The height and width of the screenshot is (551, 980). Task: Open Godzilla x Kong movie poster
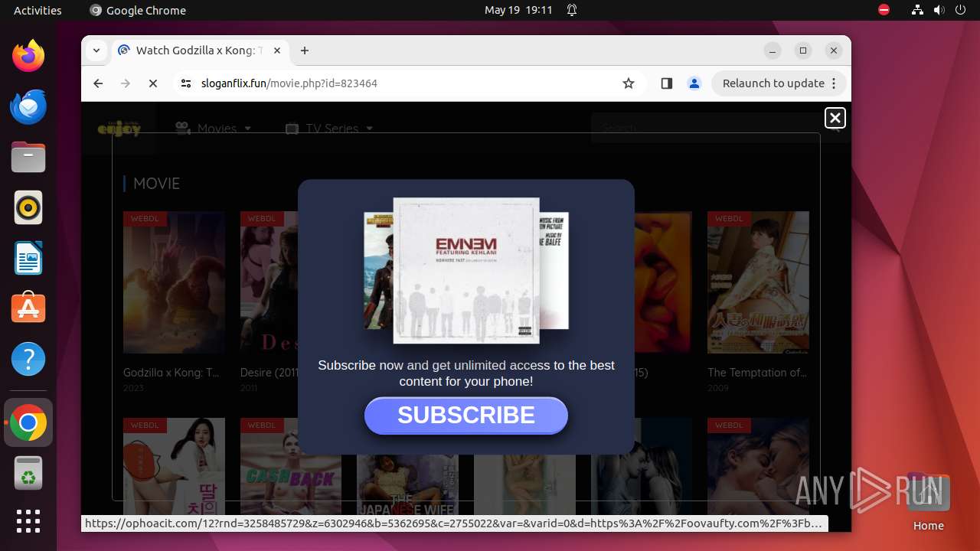[x=174, y=282]
